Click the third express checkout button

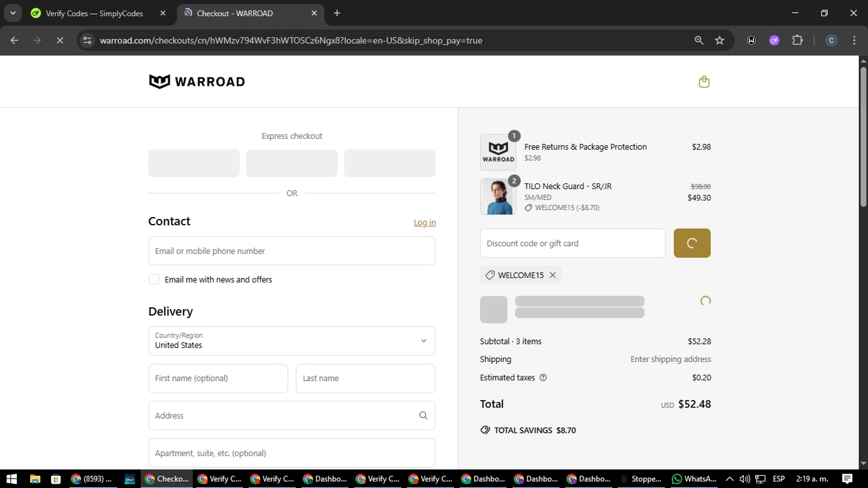point(389,163)
